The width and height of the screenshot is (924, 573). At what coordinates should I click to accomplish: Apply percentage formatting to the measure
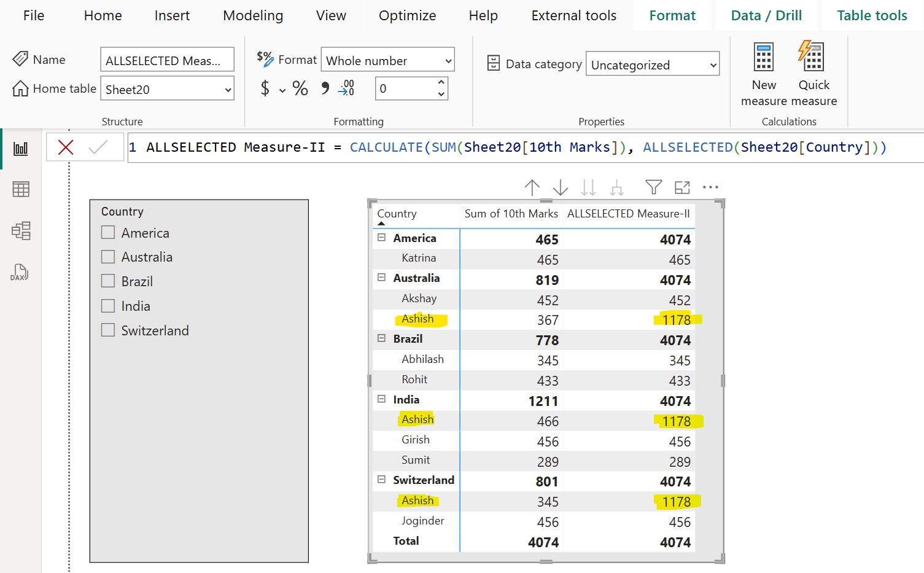tap(300, 88)
